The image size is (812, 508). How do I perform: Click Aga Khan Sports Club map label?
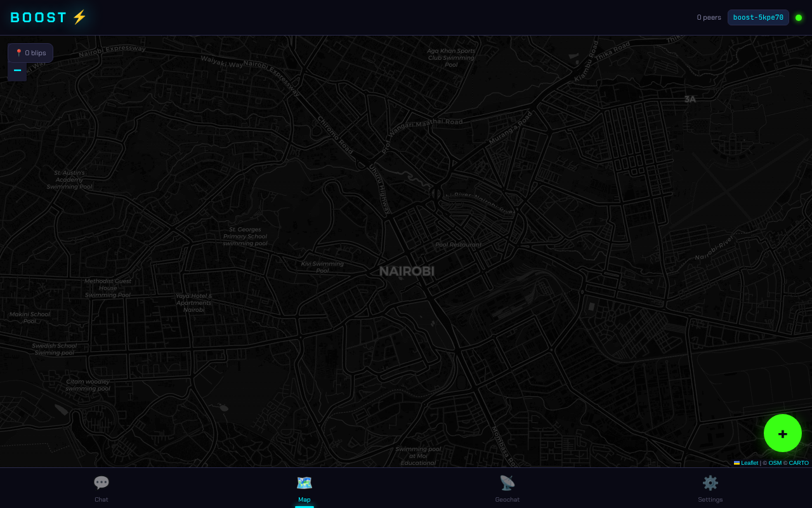pyautogui.click(x=451, y=57)
